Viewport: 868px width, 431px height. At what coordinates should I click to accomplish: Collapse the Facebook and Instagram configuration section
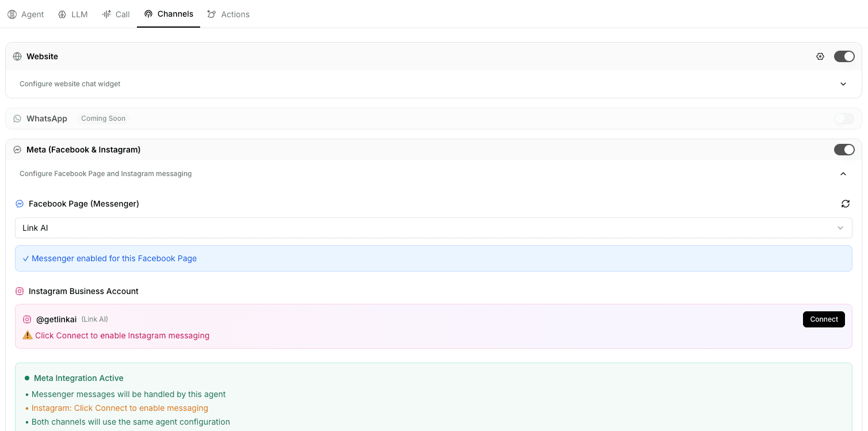click(843, 174)
